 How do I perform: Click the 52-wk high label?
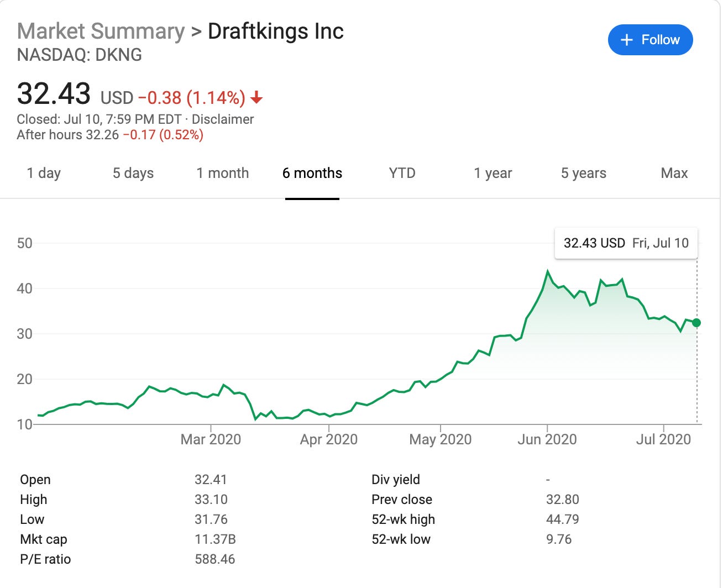[x=404, y=519]
